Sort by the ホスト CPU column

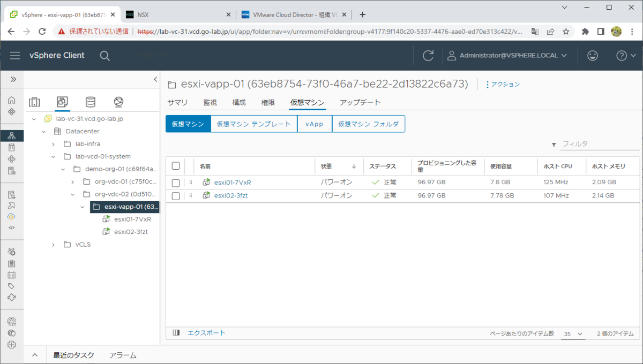point(558,166)
